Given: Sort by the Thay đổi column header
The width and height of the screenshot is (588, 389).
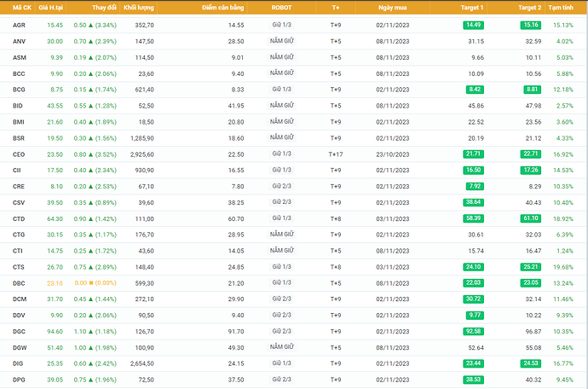Looking at the screenshot, I should point(104,8).
